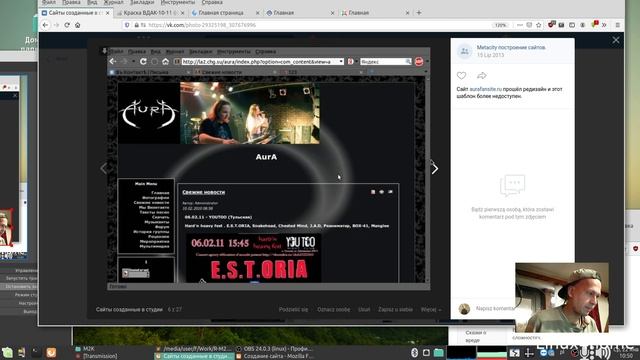Viewport: 640px width, 360px height.
Task: Show the previous photo with left arrow
Action: [103, 168]
